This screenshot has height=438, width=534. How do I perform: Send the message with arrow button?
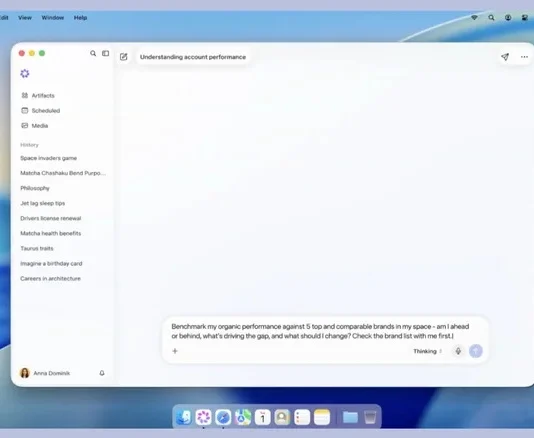[x=476, y=351]
